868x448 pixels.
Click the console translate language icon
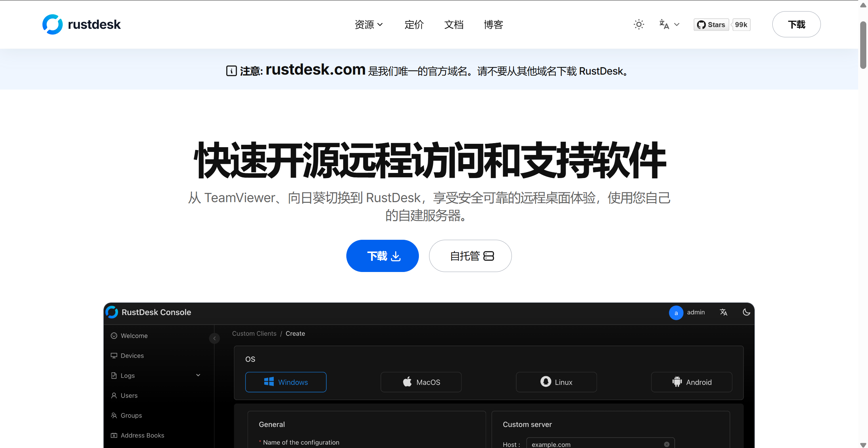pos(724,312)
